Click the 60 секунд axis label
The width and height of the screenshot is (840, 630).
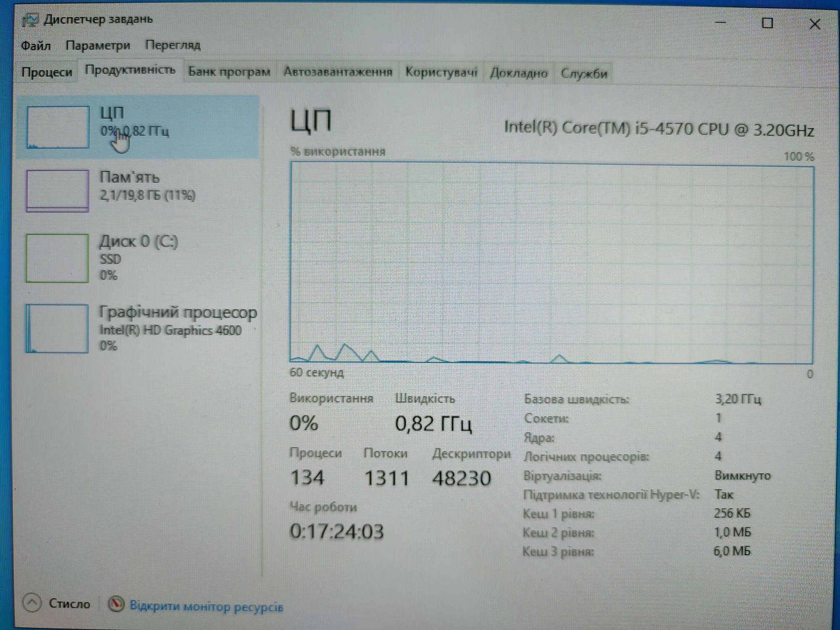tap(317, 373)
